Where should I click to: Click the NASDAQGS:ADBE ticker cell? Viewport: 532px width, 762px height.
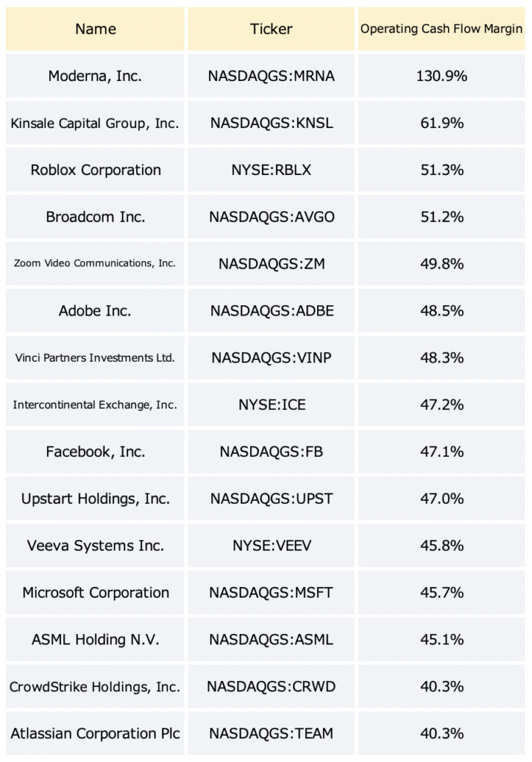click(271, 310)
